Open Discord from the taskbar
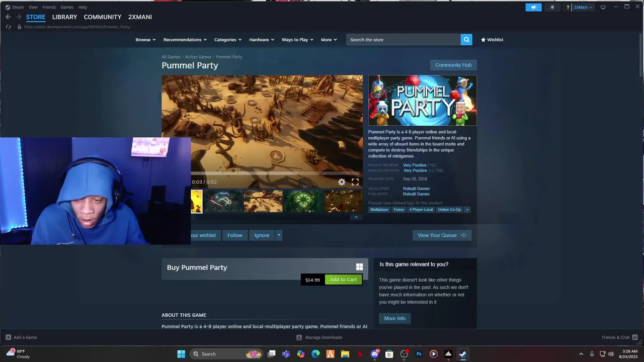644x362 pixels. 374,354
